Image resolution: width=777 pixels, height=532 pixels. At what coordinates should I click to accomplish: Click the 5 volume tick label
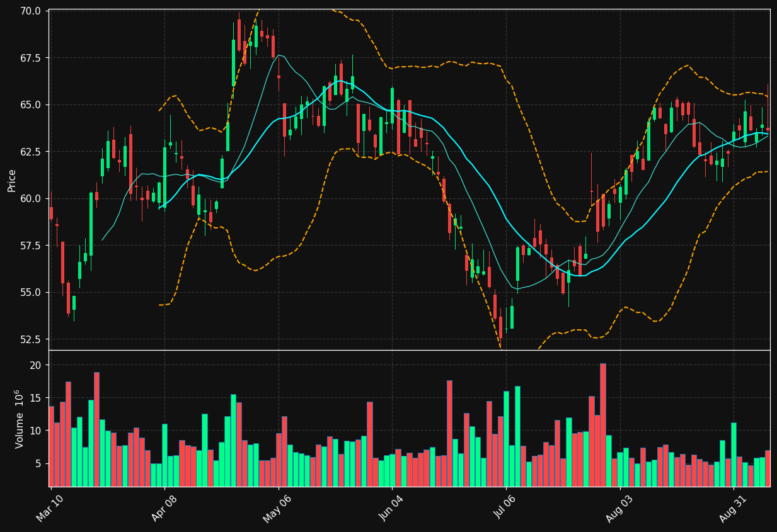coord(39,463)
